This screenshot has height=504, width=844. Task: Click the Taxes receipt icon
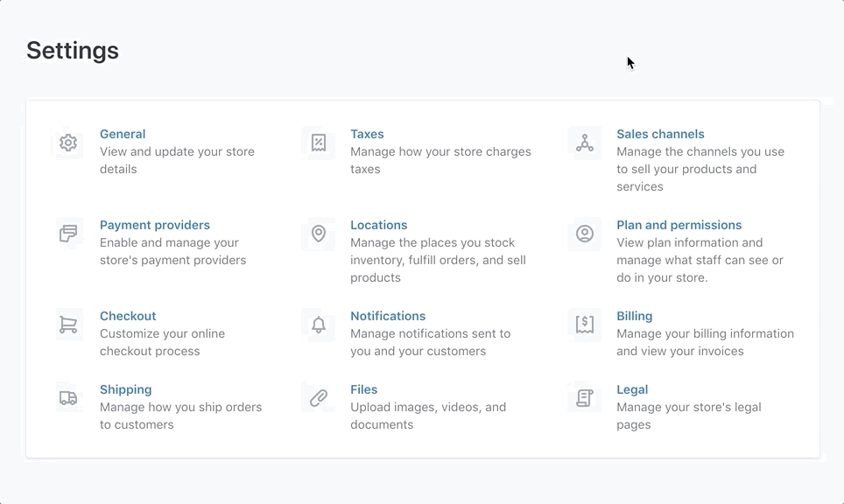[x=319, y=143]
